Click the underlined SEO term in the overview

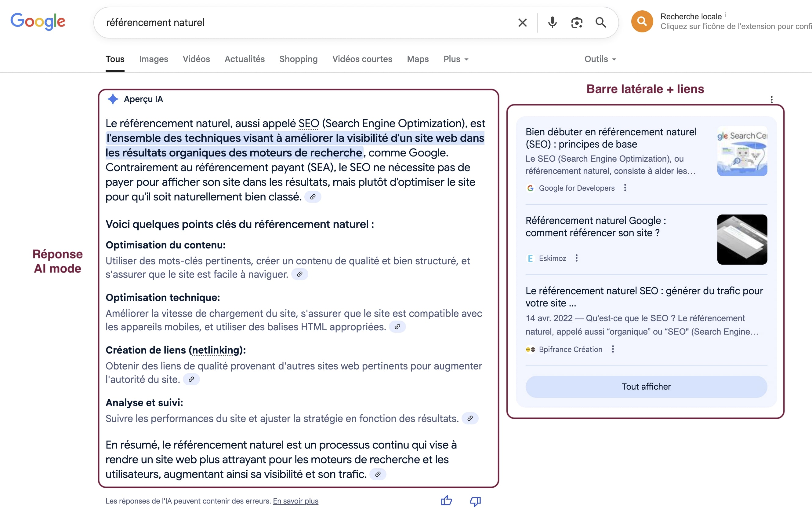click(x=309, y=123)
